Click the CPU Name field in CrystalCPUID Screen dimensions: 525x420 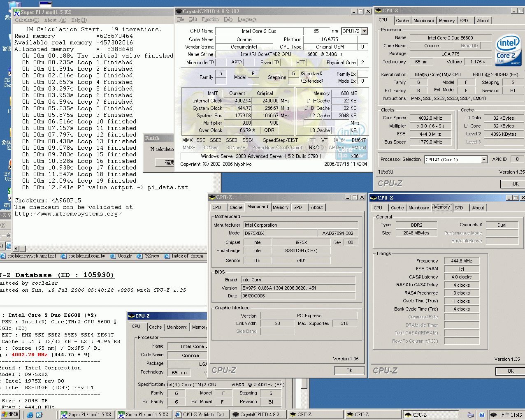tap(259, 31)
